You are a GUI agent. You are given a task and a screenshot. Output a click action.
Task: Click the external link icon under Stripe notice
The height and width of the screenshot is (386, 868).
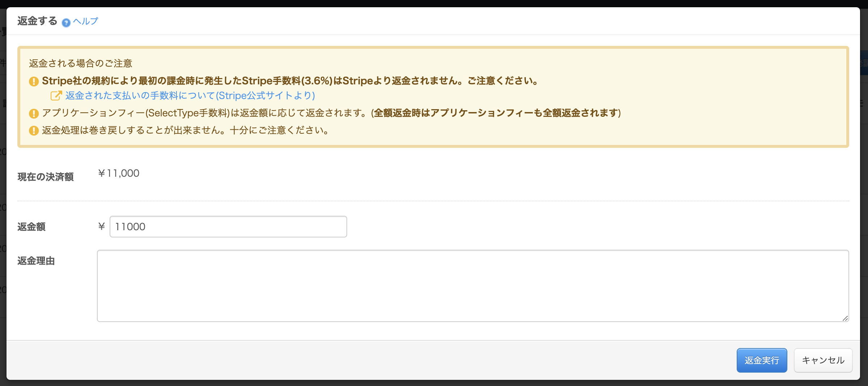[x=56, y=96]
